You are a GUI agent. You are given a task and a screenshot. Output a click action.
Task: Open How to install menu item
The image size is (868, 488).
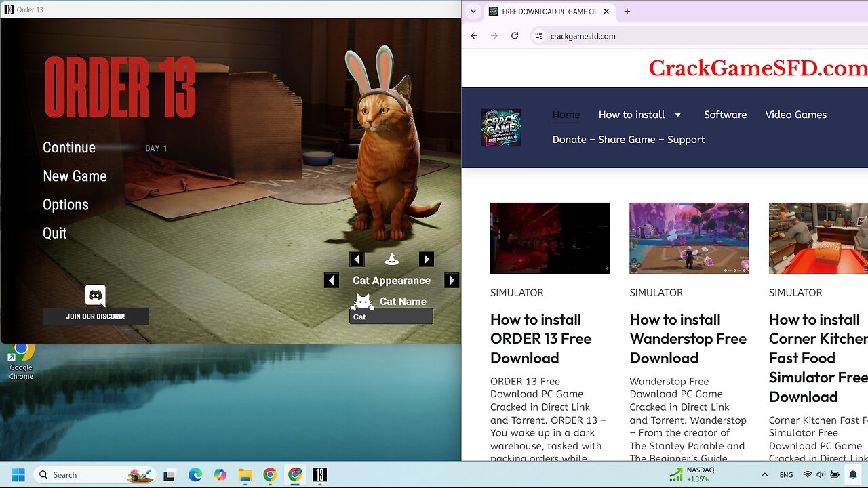coord(632,115)
